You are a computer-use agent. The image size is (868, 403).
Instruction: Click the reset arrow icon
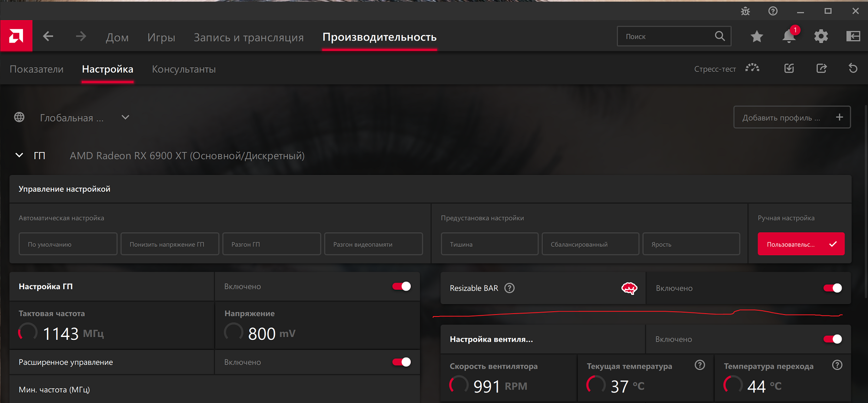[x=853, y=68]
